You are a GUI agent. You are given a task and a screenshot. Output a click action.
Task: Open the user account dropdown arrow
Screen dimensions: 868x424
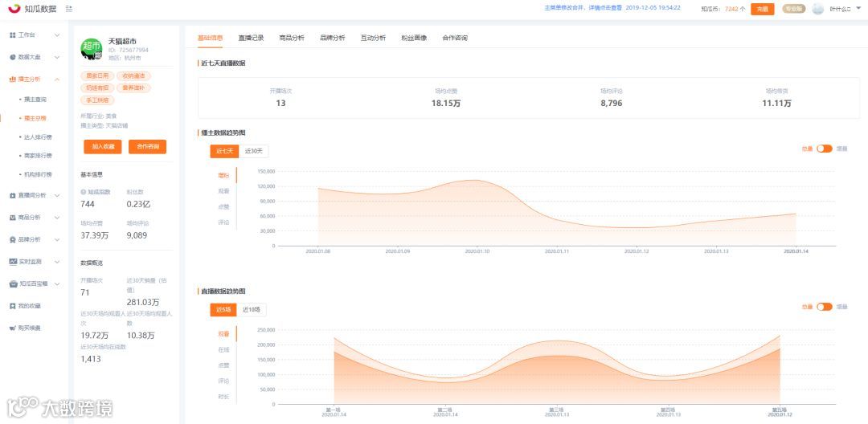[x=857, y=9]
